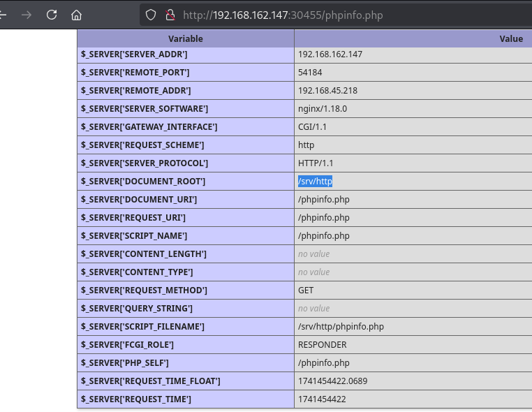The height and width of the screenshot is (412, 532).
Task: Click CONTENT_TYPE's no value entry
Action: (314, 272)
